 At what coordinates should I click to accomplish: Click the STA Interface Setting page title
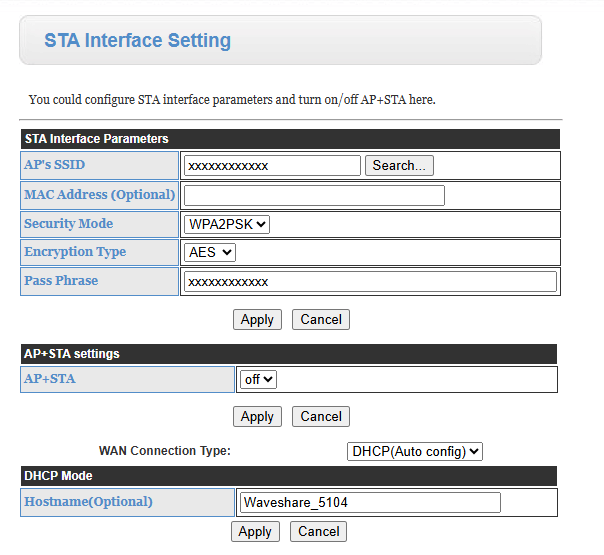click(137, 41)
